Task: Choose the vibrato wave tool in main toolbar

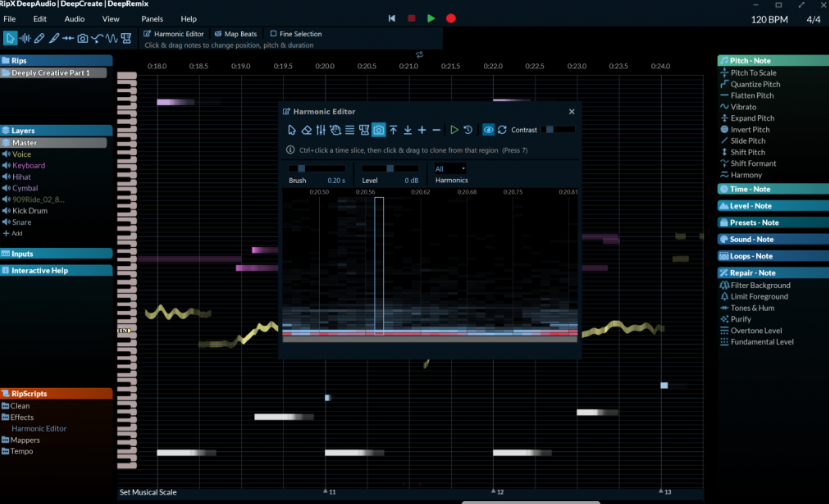Action: click(111, 39)
